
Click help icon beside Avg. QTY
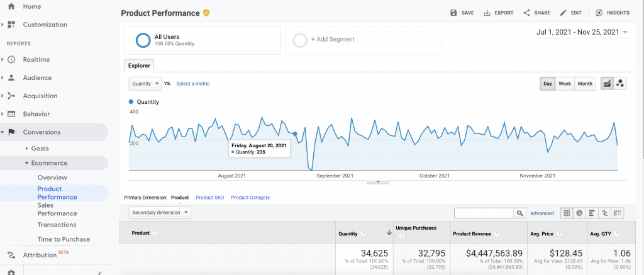(x=618, y=233)
